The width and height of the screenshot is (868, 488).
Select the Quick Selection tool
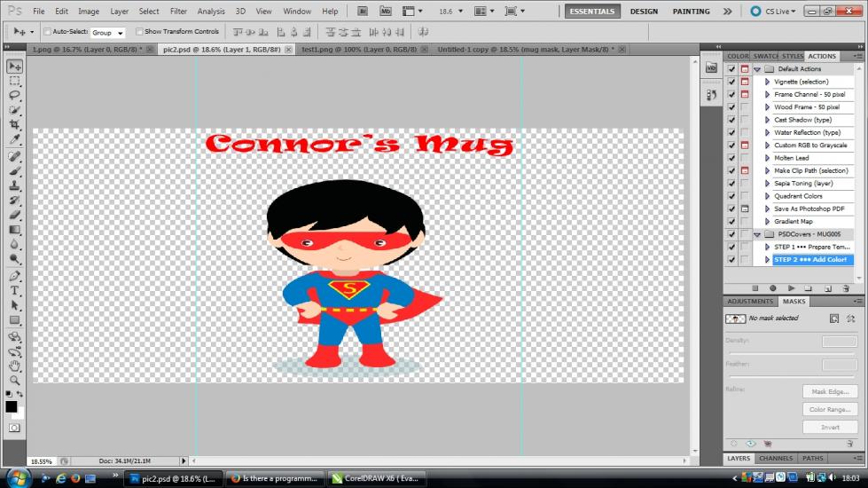point(14,110)
